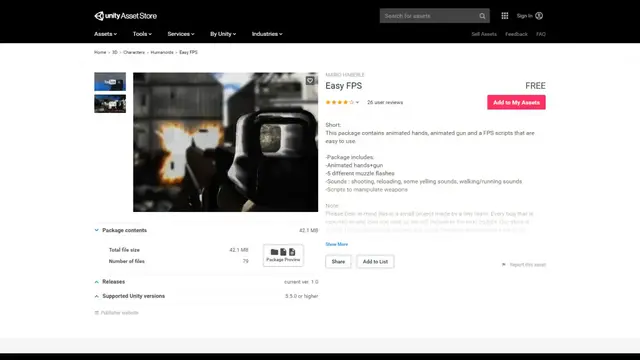
Task: Open the FAQ link
Action: (541, 34)
